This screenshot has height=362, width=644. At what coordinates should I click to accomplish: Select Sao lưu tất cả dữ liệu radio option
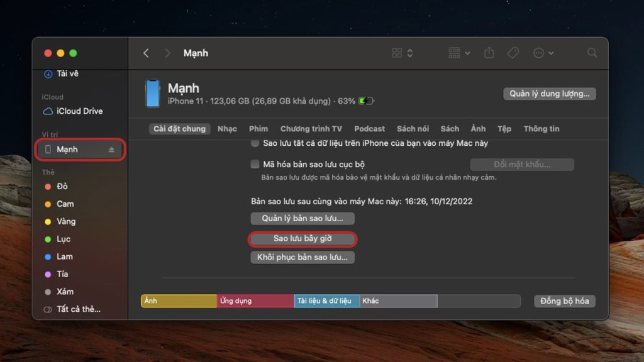(x=255, y=143)
